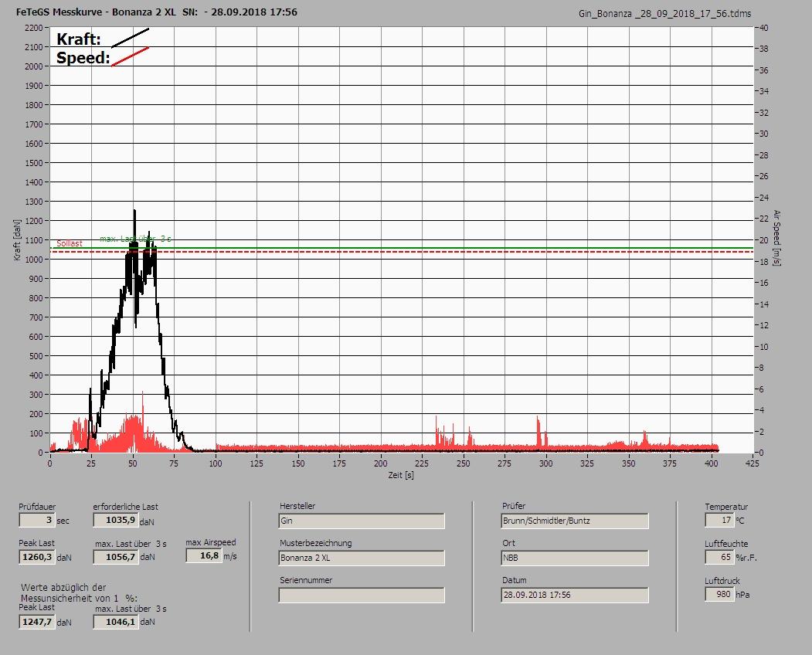Click the Hersteller field containing Gin
The image size is (812, 655).
point(362,521)
